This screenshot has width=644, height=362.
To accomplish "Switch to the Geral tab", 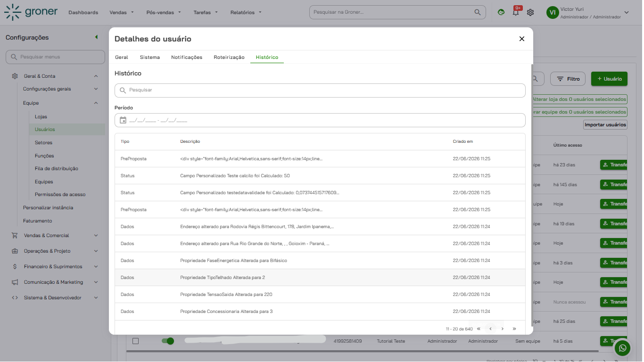I will [122, 57].
